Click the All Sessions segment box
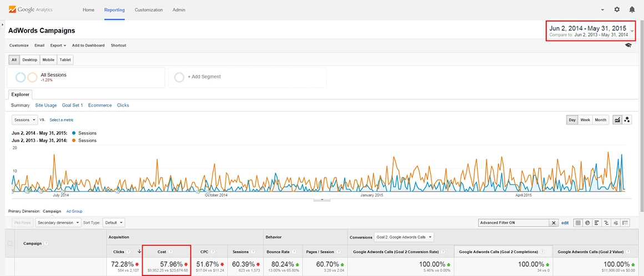This screenshot has width=644, height=276. click(86, 77)
